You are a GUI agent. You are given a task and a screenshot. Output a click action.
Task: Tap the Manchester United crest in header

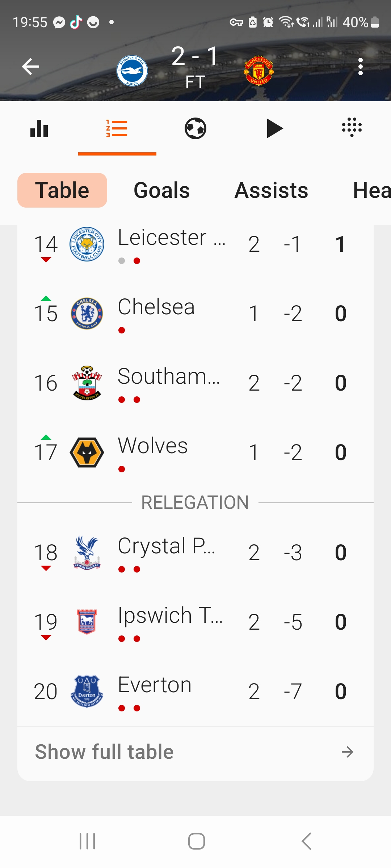tap(259, 71)
